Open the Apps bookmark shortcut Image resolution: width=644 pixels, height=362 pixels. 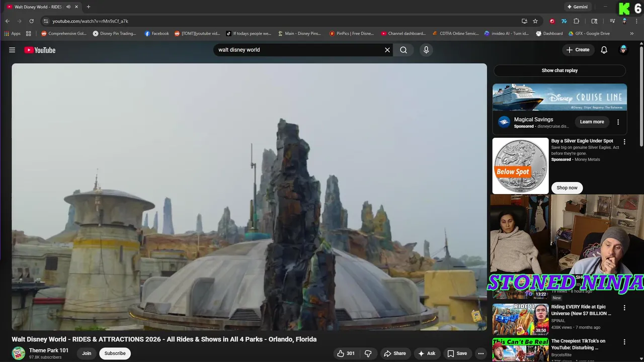(x=12, y=34)
